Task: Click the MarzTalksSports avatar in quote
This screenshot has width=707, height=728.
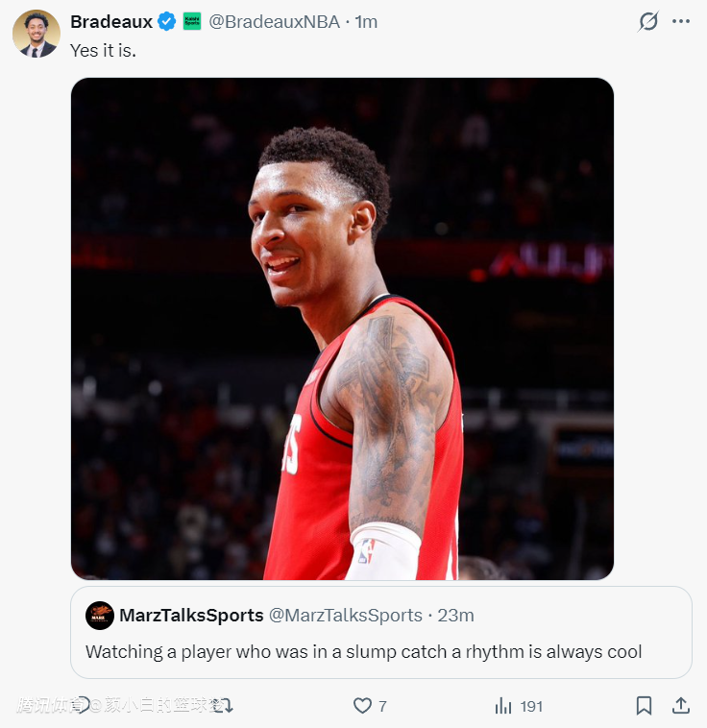Action: [100, 616]
